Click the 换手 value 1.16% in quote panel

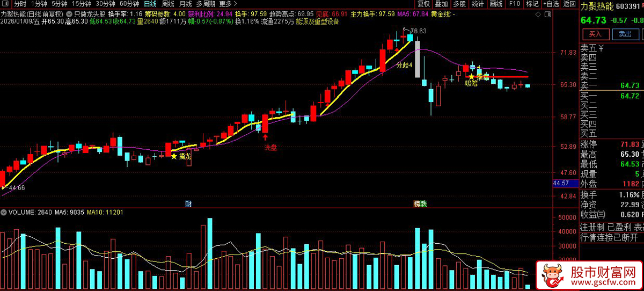click(x=629, y=194)
